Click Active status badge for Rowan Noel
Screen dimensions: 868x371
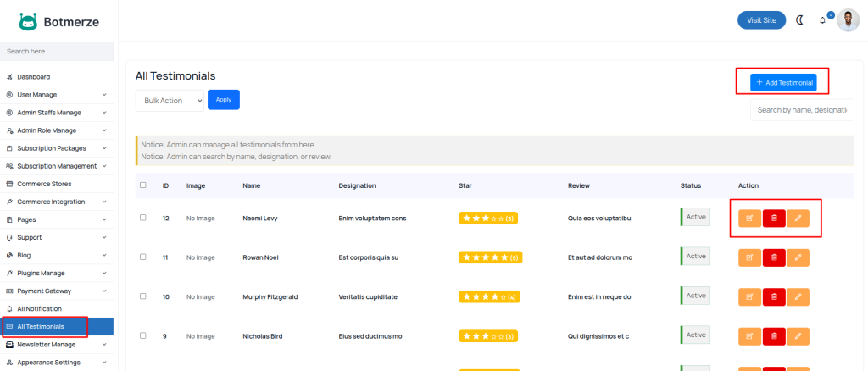coord(696,257)
